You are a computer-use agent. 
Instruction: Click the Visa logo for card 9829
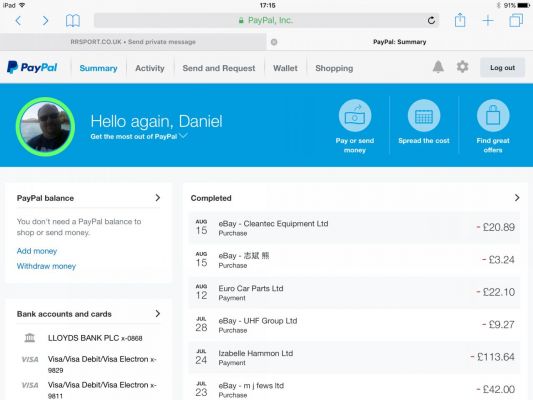click(30, 359)
